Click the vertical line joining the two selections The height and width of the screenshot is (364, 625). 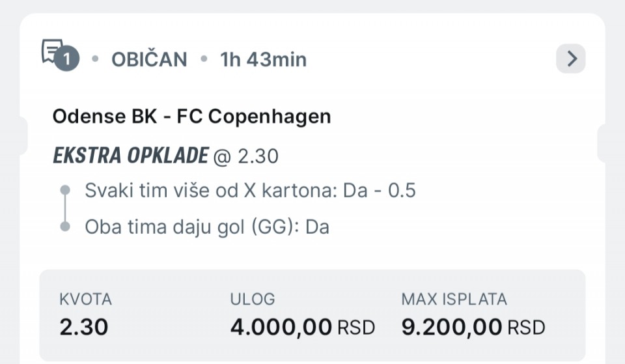point(64,208)
